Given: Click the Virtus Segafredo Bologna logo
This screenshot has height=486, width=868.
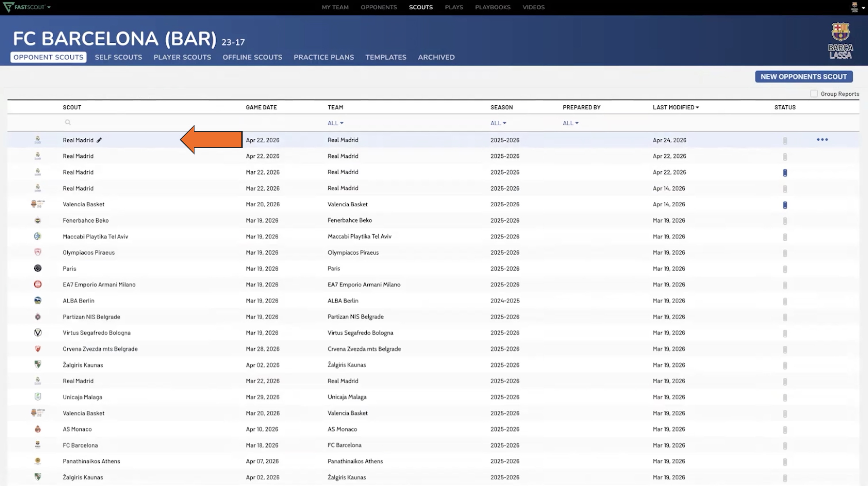Looking at the screenshot, I should tap(38, 332).
